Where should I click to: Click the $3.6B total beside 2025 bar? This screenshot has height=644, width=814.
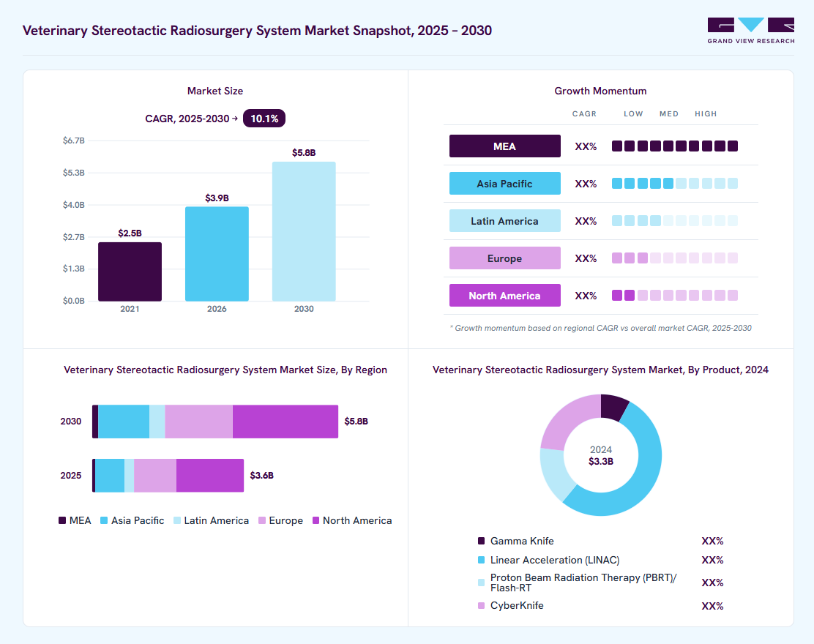tap(261, 476)
